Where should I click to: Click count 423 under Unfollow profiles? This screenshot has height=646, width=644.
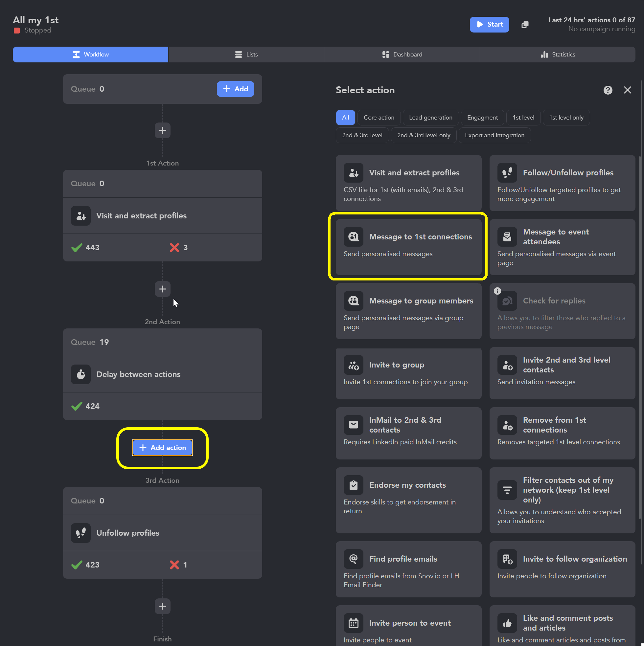click(x=86, y=565)
